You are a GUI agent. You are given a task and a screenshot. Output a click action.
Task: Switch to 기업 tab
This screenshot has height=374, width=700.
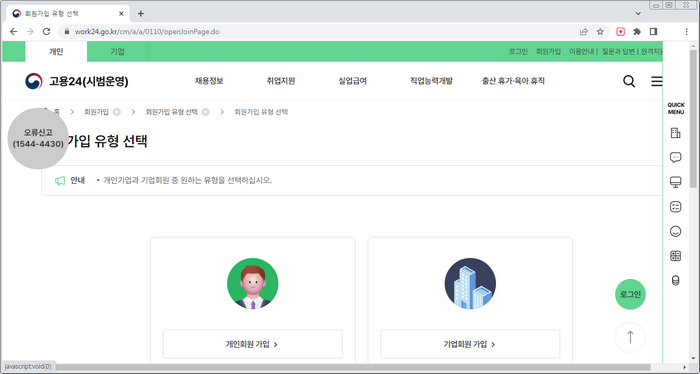click(x=117, y=52)
